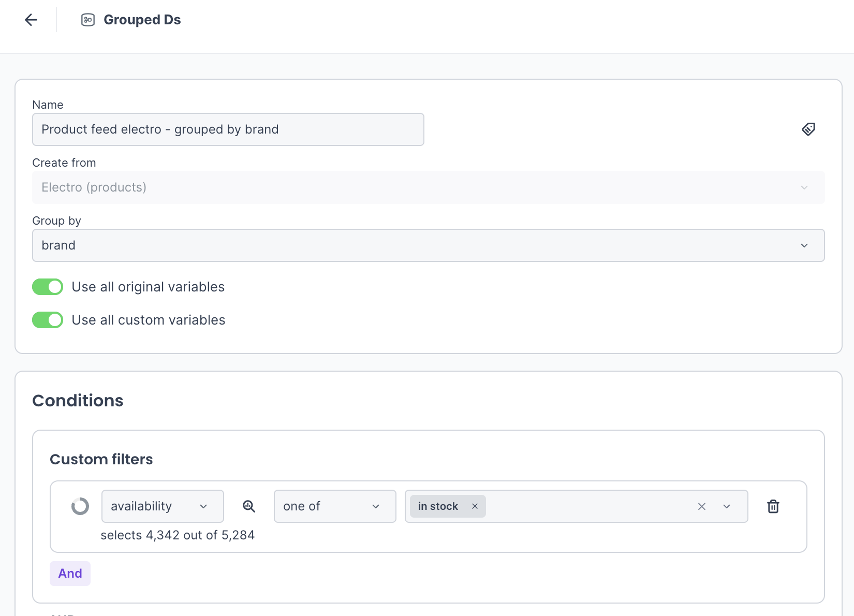Click the Grouped Ds page icon

pos(88,20)
